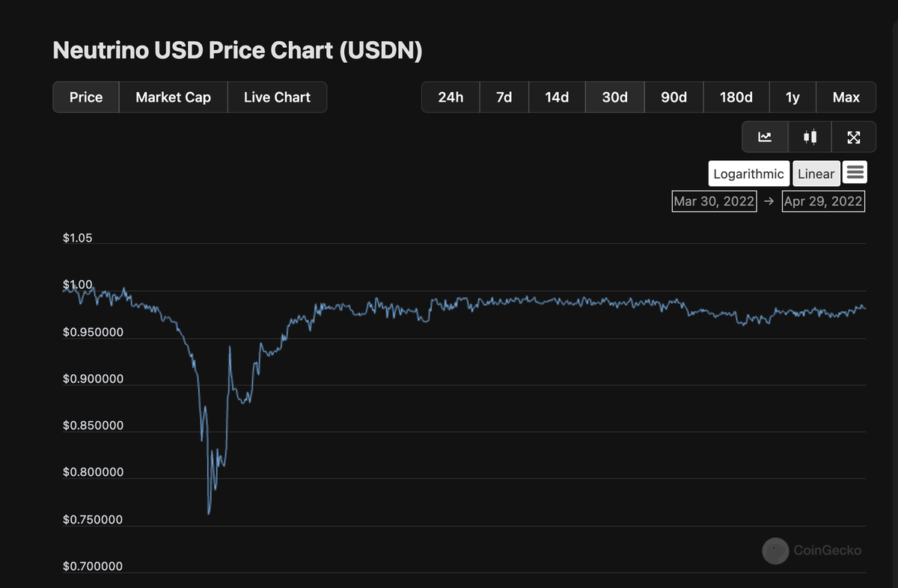Choose the 14d time range
Image resolution: width=898 pixels, height=588 pixels.
point(557,97)
